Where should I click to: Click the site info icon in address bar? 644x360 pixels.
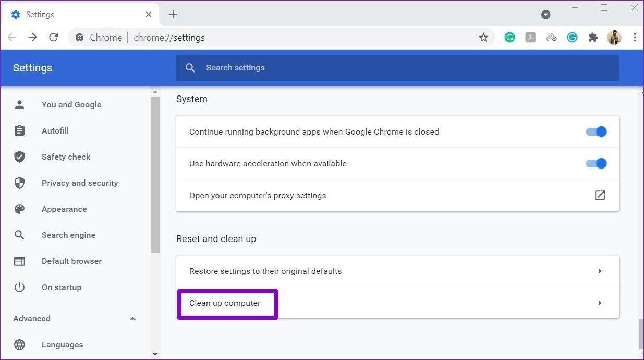(79, 37)
